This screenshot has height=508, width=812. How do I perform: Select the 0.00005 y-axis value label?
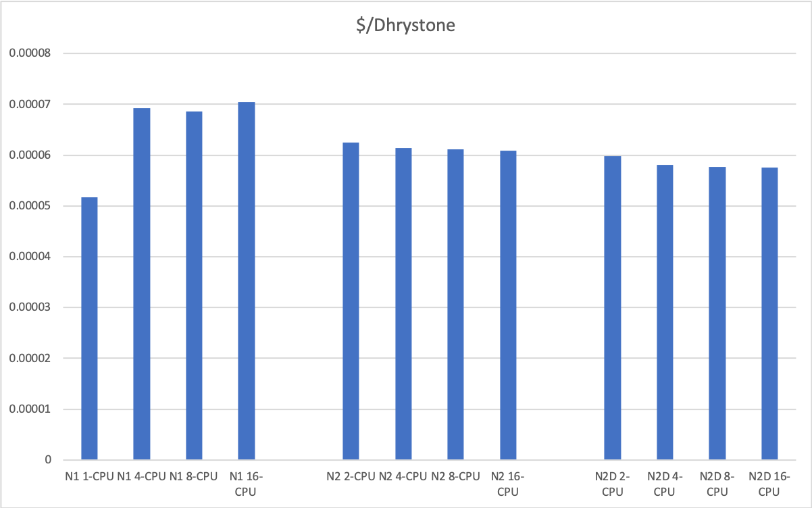pyautogui.click(x=29, y=206)
